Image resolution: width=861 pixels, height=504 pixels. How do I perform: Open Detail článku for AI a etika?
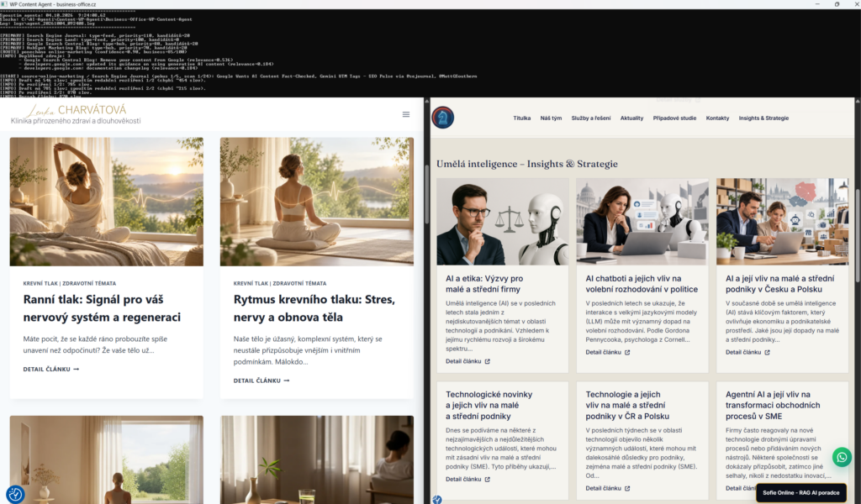[467, 361]
